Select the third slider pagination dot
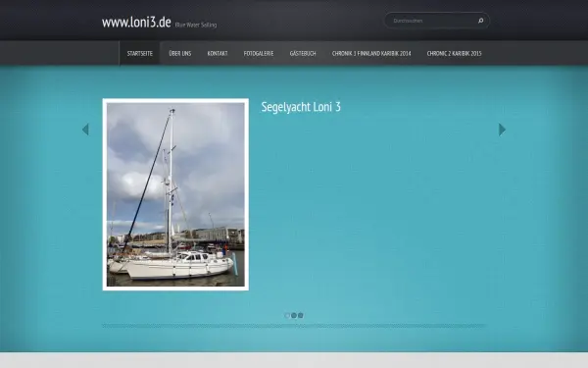Viewport: 588px width, 368px height. [x=301, y=315]
